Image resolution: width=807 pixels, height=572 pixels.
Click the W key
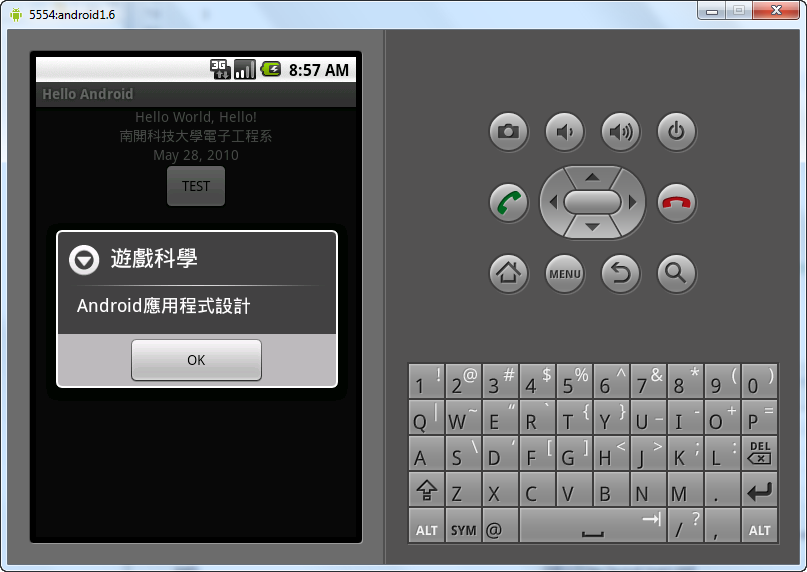[x=464, y=417]
